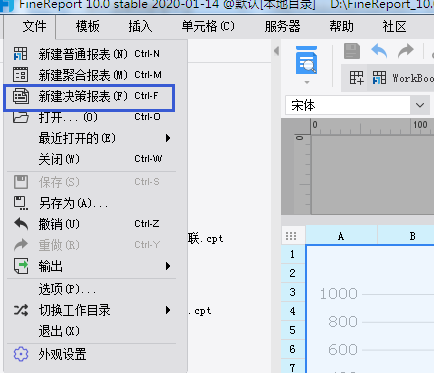
Task: Expand the 输出 submenu
Action: coord(91,266)
